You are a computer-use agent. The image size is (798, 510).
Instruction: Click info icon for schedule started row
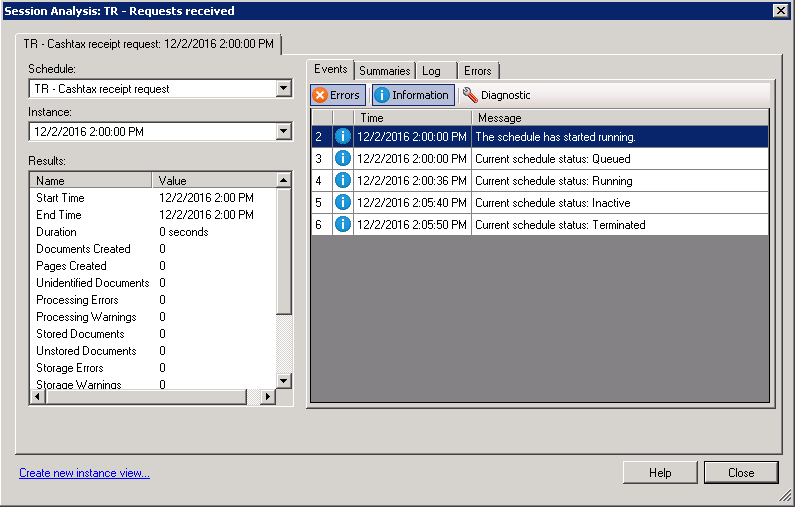pos(343,136)
